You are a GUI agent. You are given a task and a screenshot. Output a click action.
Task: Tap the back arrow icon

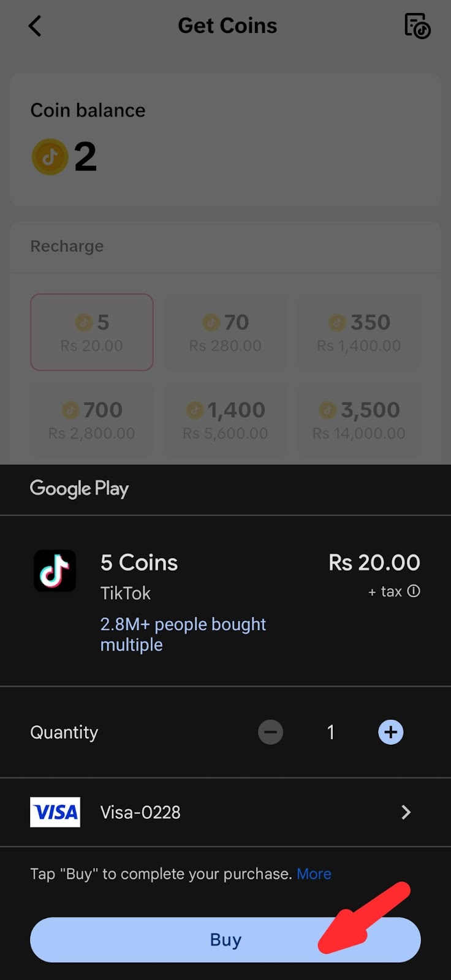tap(35, 26)
